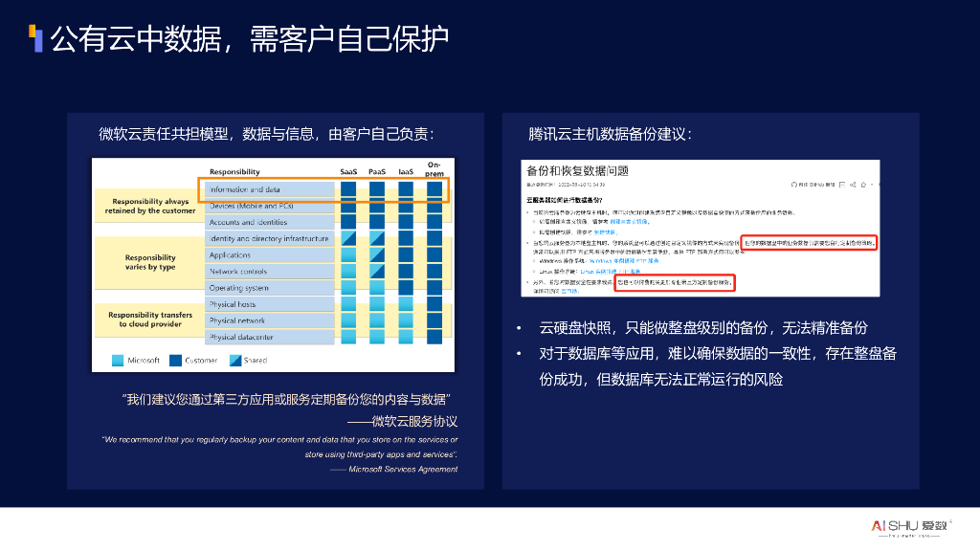The height and width of the screenshot is (551, 980).
Task: Click the star favorite icon in Tencent doc
Action: [864, 185]
